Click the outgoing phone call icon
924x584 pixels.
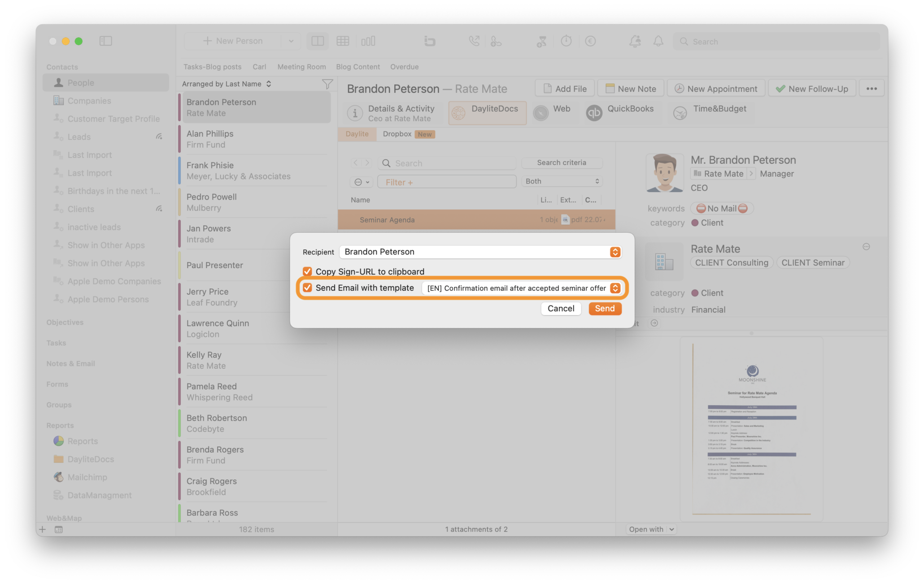pyautogui.click(x=474, y=41)
